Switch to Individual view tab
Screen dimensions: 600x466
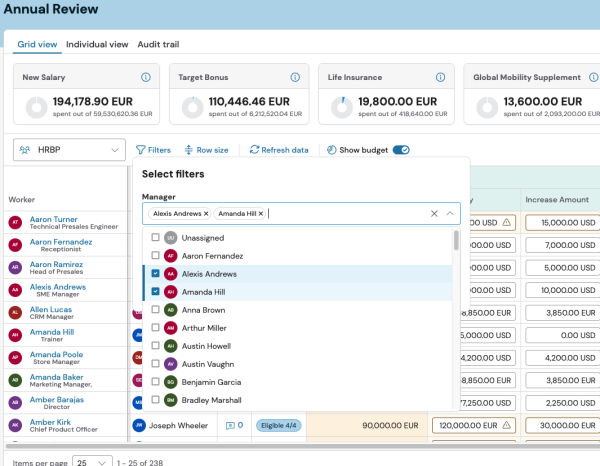coord(97,44)
